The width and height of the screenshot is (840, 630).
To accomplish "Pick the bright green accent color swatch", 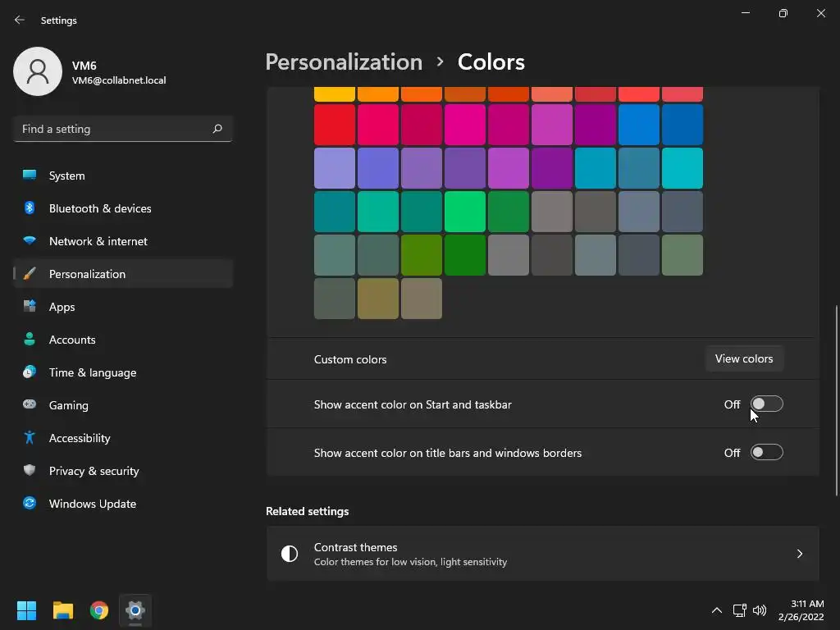I will tap(465, 212).
